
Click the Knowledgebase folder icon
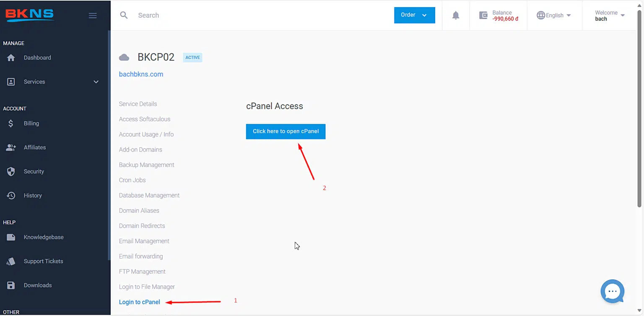(x=11, y=238)
